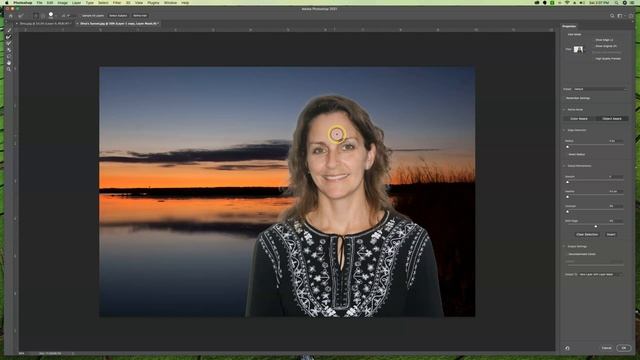The width and height of the screenshot is (640, 360).
Task: Choose Color Aware refine mode
Action: 579,118
